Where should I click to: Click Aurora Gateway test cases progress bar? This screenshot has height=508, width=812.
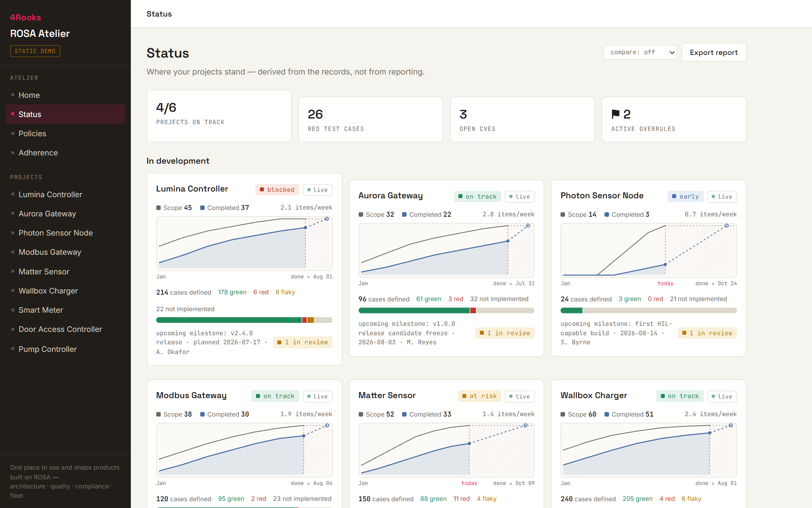447,310
